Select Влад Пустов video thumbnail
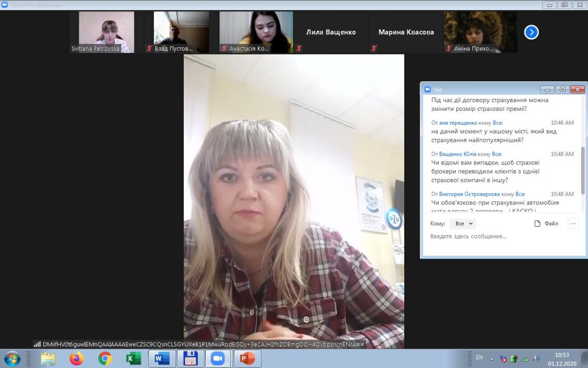 click(181, 32)
